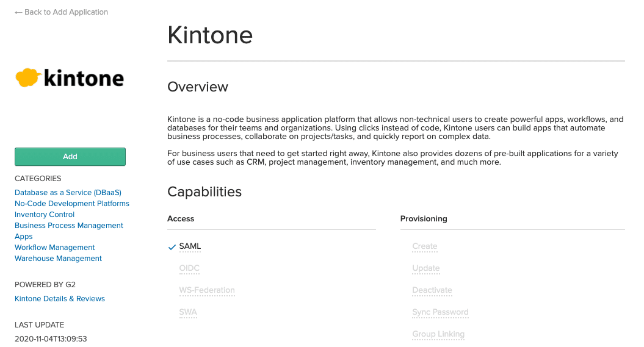Click the SAML checkmark icon
644x347 pixels.
point(172,247)
